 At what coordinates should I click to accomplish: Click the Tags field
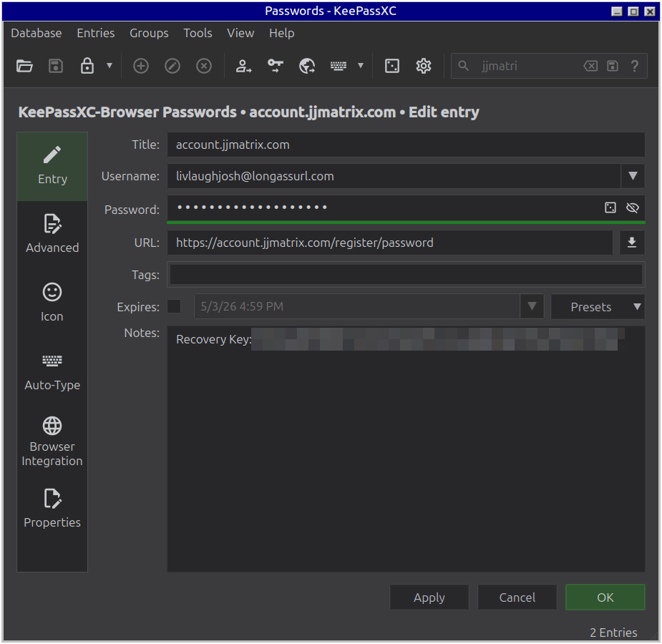point(406,275)
